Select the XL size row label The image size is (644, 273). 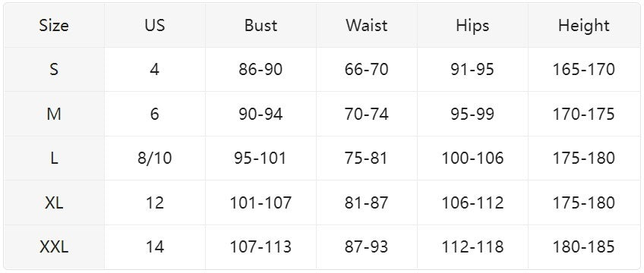click(54, 202)
